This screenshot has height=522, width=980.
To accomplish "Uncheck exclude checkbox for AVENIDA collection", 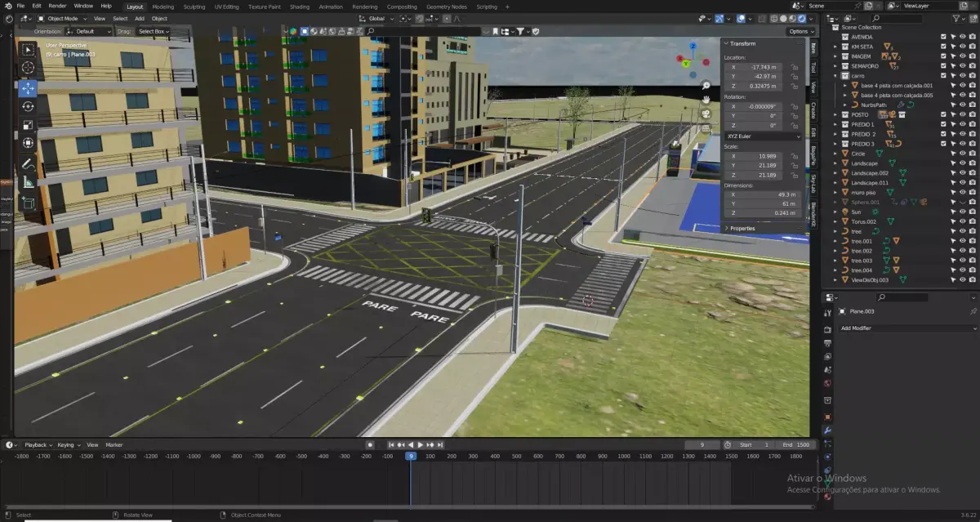I will [943, 37].
